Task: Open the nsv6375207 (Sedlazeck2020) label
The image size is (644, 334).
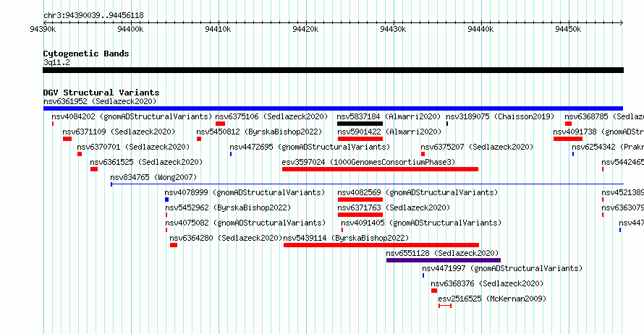Action: [477, 147]
